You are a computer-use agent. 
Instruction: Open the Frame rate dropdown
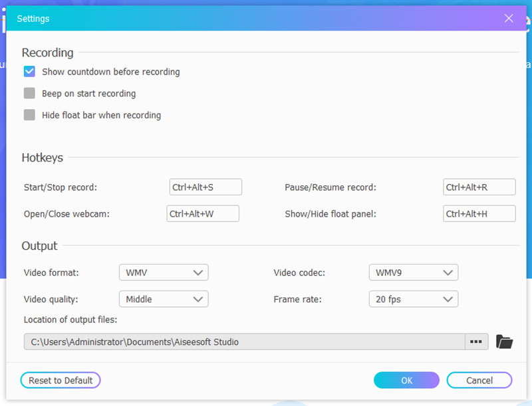click(414, 299)
